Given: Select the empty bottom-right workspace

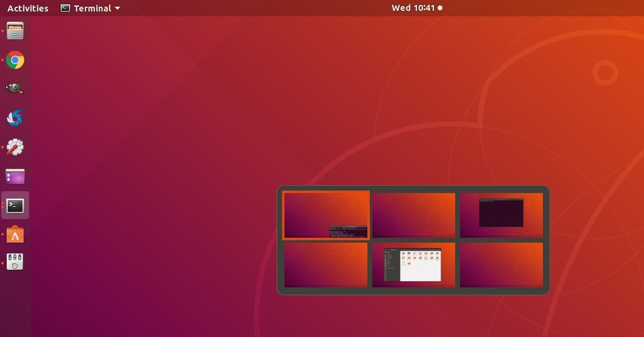Looking at the screenshot, I should click(501, 265).
